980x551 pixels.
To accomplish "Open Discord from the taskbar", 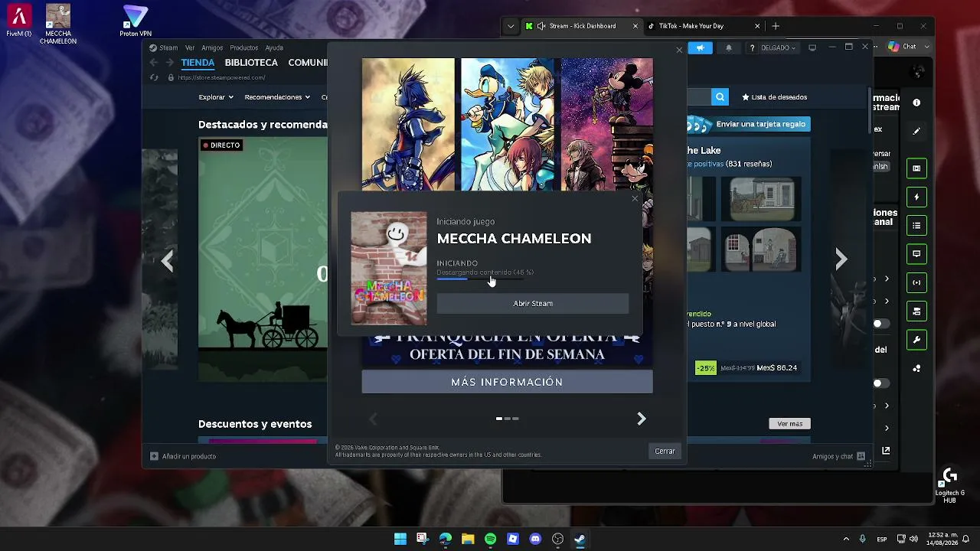I will click(x=535, y=539).
